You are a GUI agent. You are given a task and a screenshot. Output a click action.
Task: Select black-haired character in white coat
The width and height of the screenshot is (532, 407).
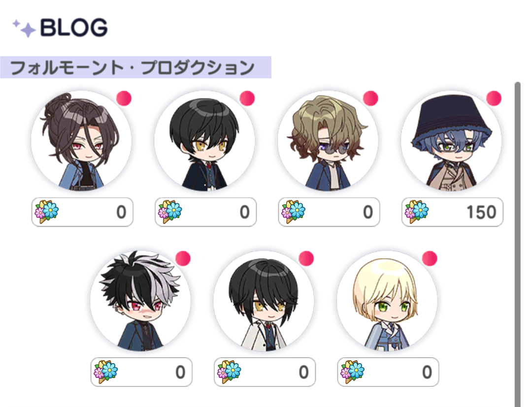tap(264, 301)
